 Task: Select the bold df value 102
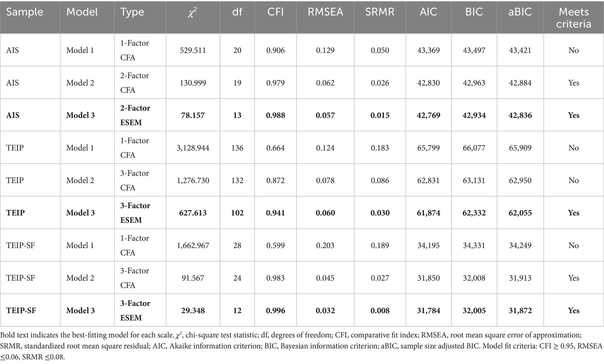[237, 213]
